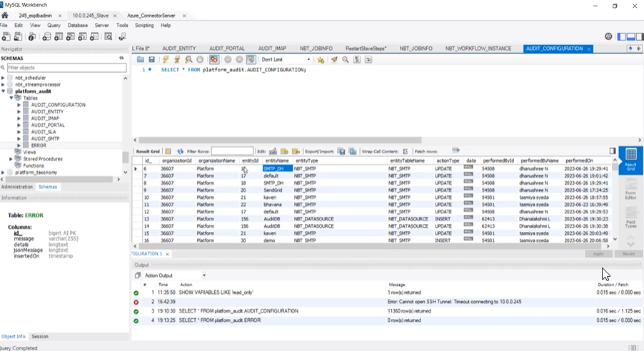Create new function toolbar icon

tap(94, 36)
